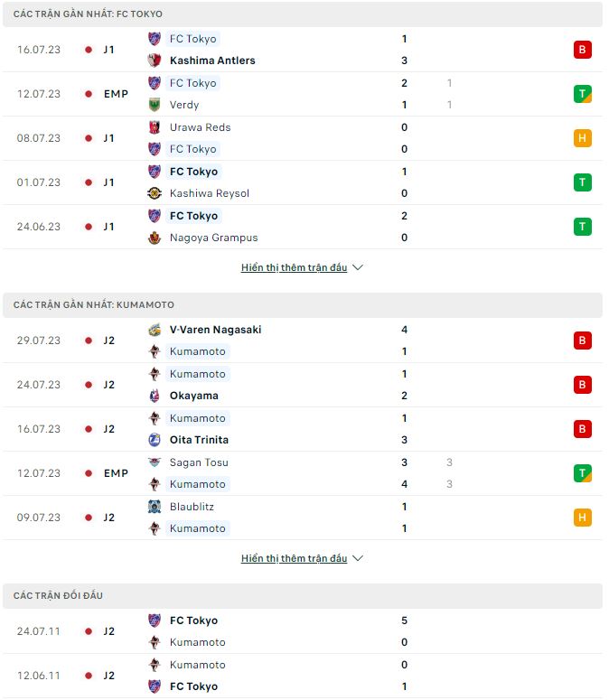Screen dimensions: 609x700
Task: Click the Verdy club logo
Action: click(x=155, y=105)
